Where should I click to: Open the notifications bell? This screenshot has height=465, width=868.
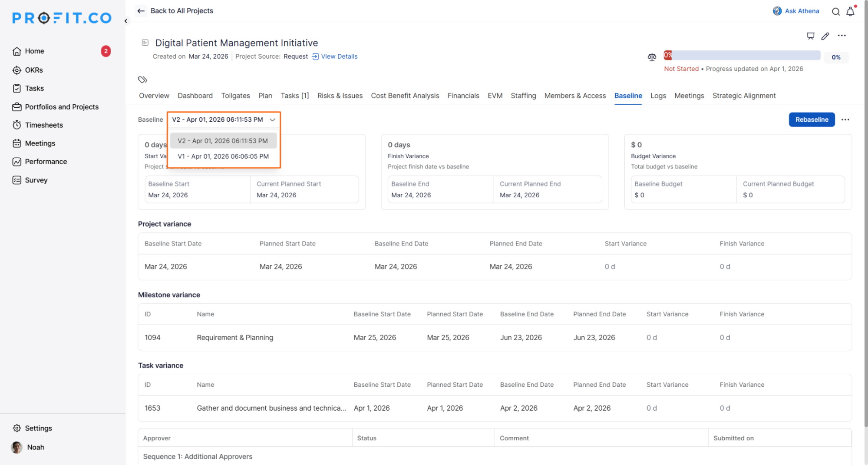[x=850, y=12]
